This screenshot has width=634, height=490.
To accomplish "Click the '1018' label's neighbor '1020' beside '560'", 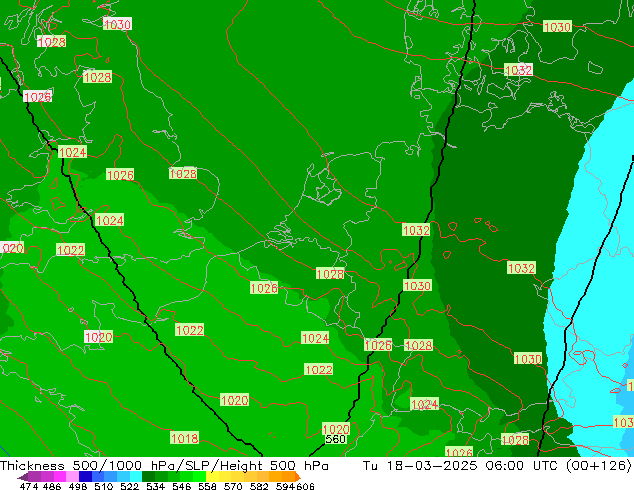I will 336,428.
